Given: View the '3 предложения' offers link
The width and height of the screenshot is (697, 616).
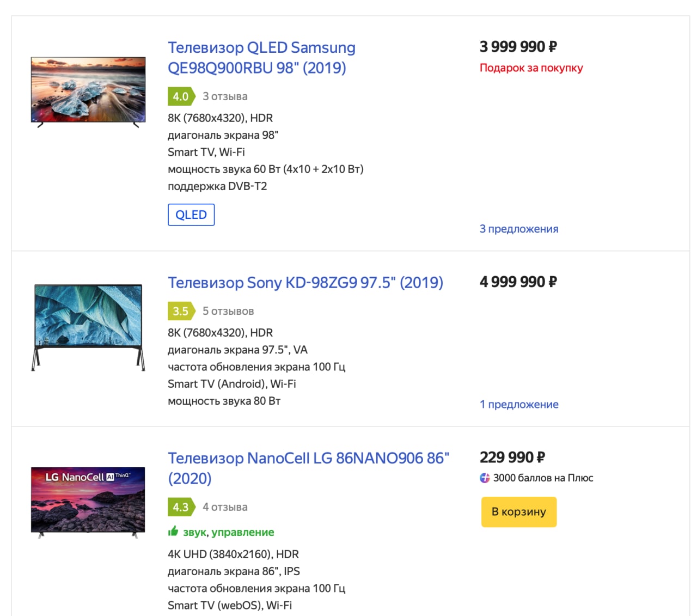Looking at the screenshot, I should click(x=519, y=229).
